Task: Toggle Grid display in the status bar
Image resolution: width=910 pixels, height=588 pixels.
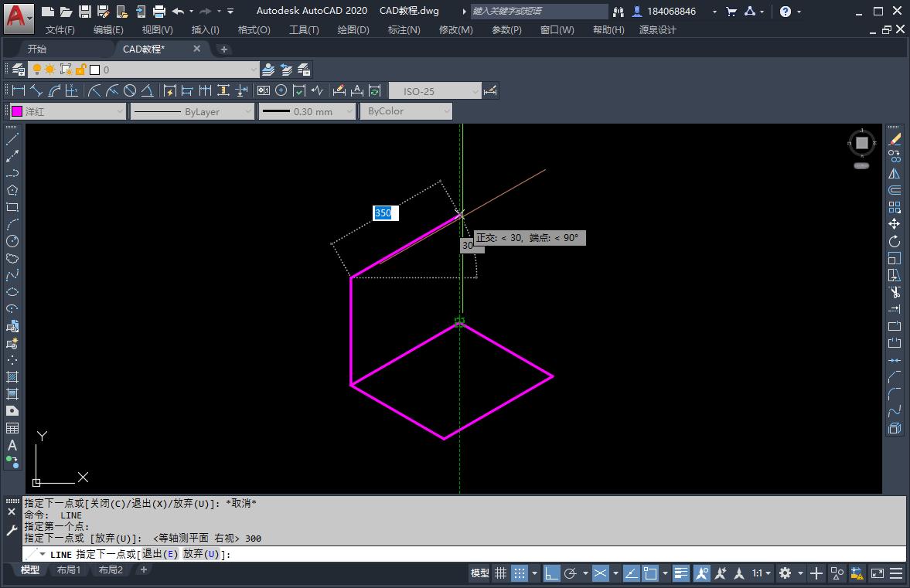Action: point(501,573)
